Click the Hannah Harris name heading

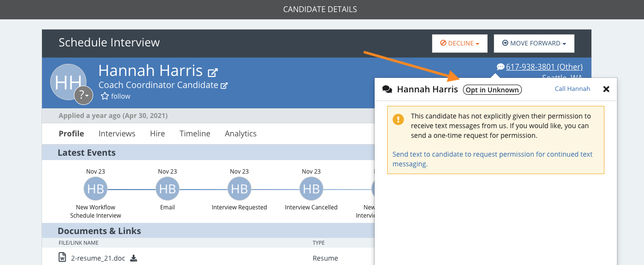click(151, 71)
